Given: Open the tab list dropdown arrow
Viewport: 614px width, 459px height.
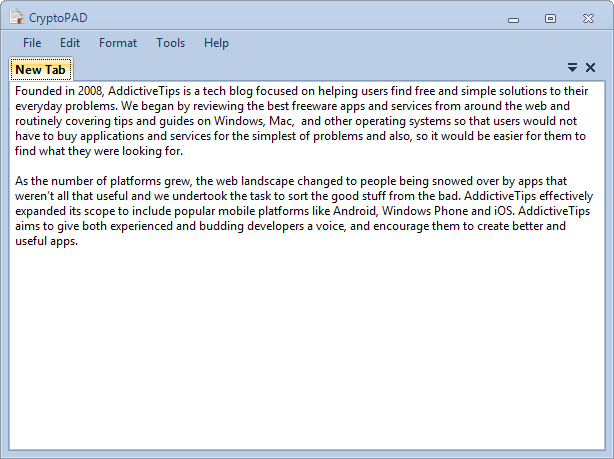Looking at the screenshot, I should (x=572, y=68).
